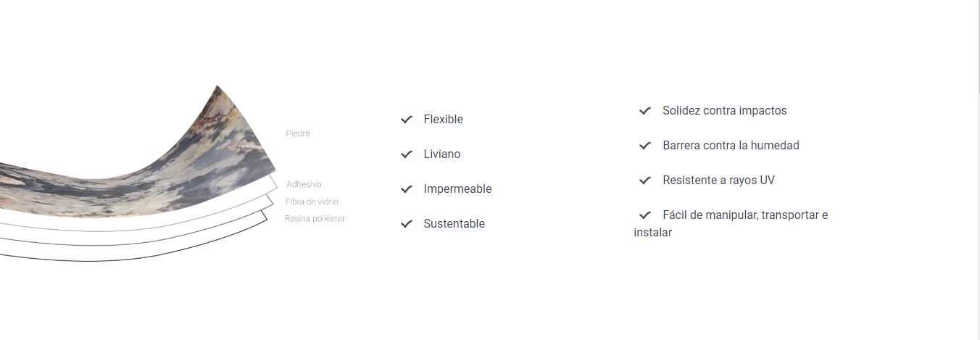The height and width of the screenshot is (340, 980).
Task: Select the Flexible feature text
Action: (443, 120)
